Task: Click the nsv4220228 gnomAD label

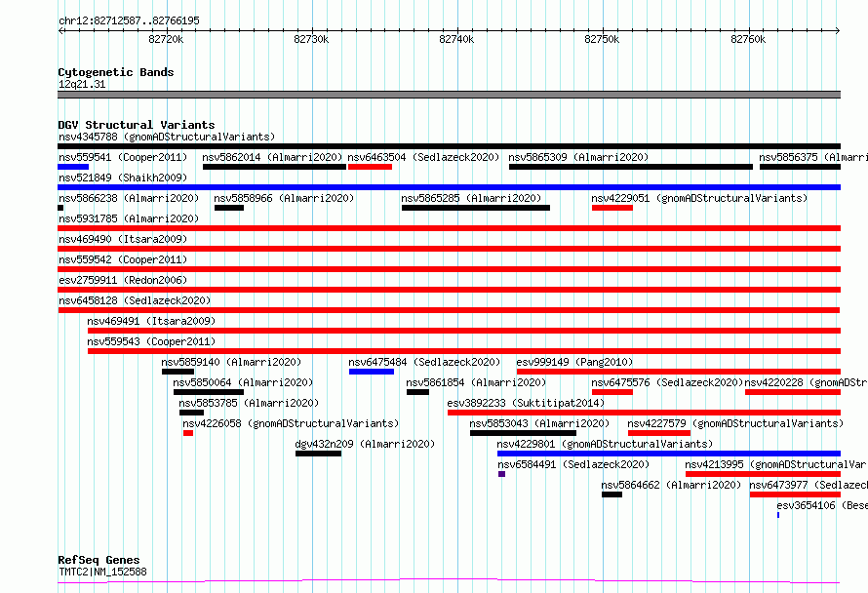Action: 806,382
